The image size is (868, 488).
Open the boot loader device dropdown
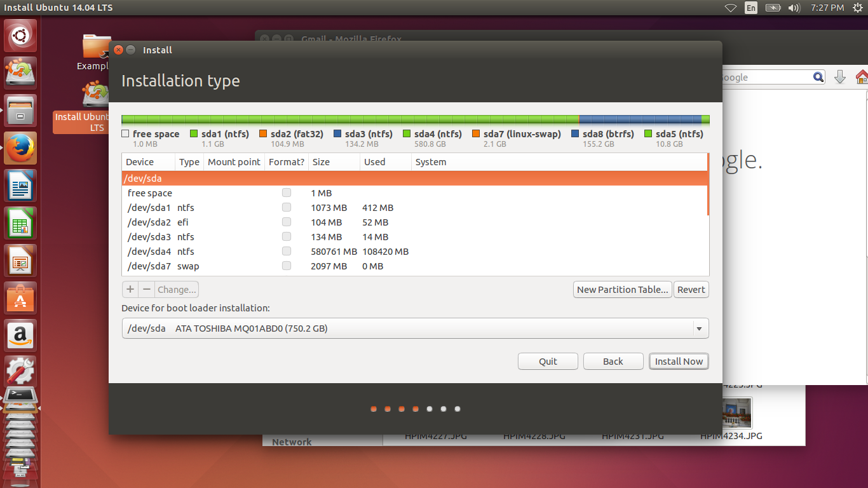point(415,329)
